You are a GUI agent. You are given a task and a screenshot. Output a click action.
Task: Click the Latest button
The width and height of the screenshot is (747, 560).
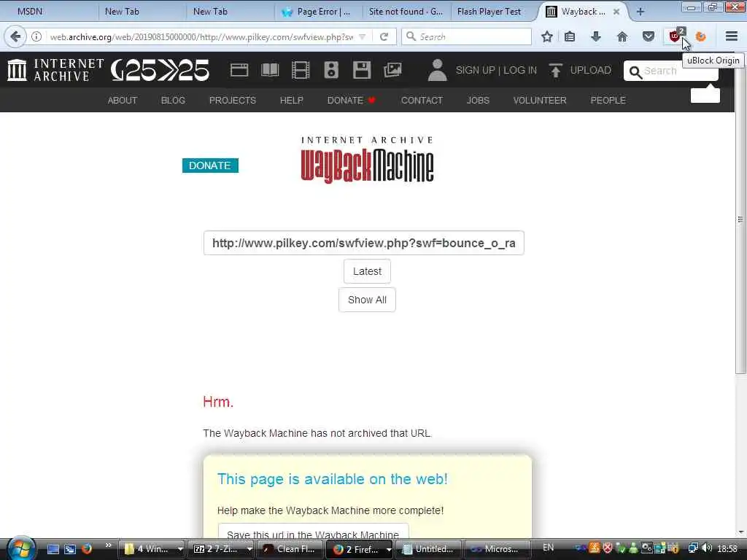[x=368, y=271]
